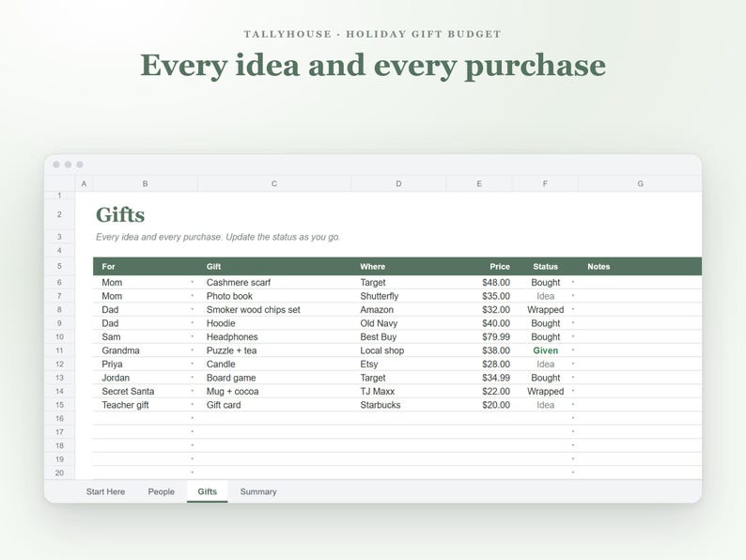746x560 pixels.
Task: Select the '$79.99' price cell
Action: coord(479,337)
